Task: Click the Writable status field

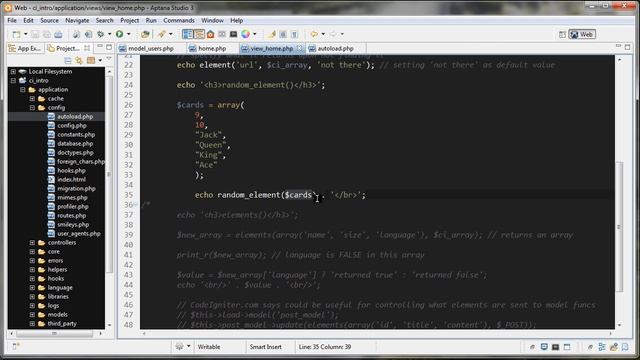Action: (x=209, y=347)
